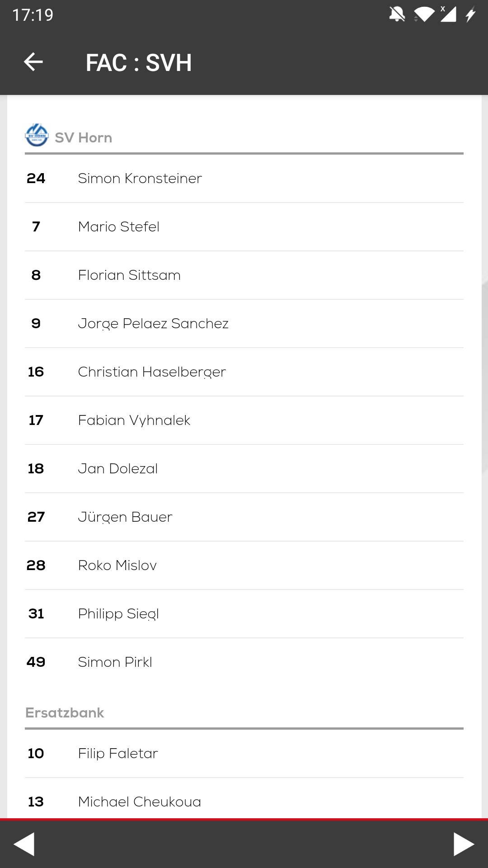
Task: Tap the SV Horn club logo
Action: click(37, 135)
